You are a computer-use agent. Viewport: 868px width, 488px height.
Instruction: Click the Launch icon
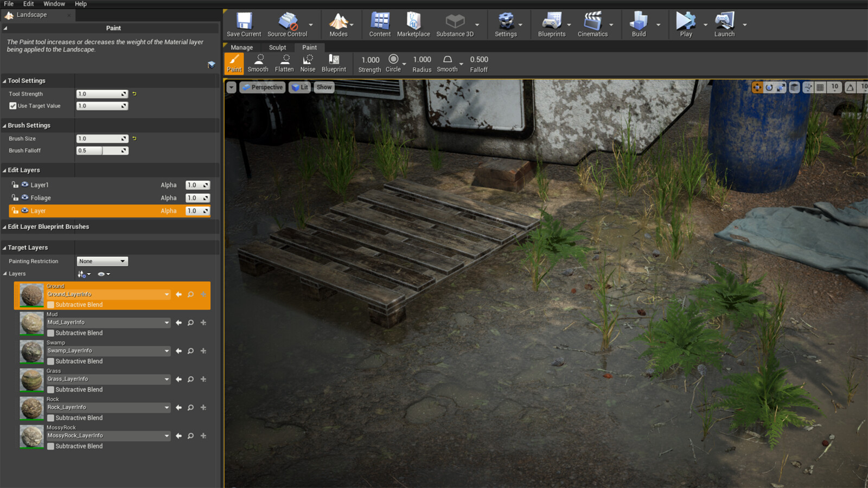pos(724,22)
